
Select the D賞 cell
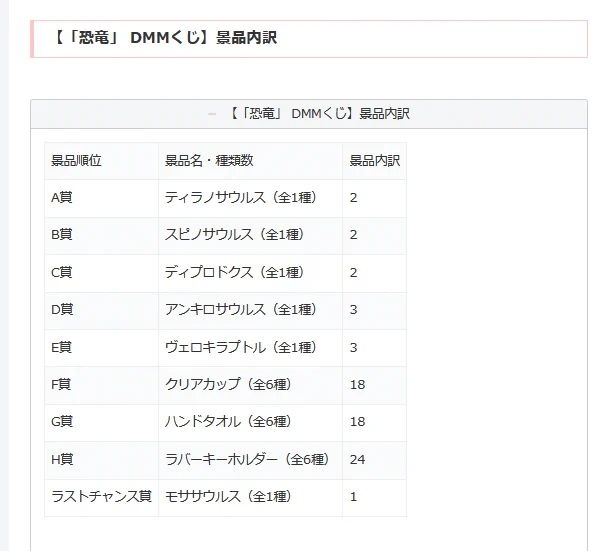102,311
